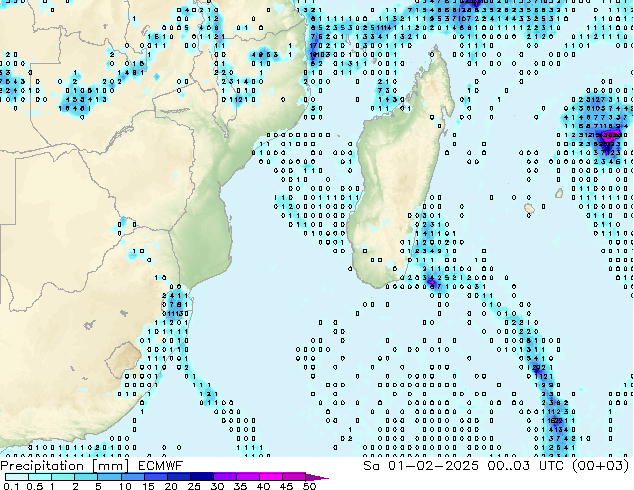
Task: Click the 30–35 mm purple swatch
Action: click(225, 477)
